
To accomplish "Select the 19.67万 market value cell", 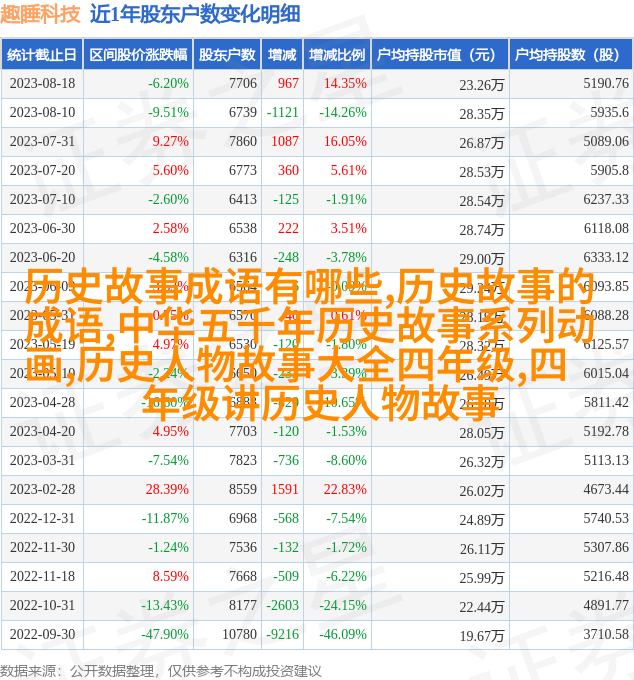I will 481,636.
